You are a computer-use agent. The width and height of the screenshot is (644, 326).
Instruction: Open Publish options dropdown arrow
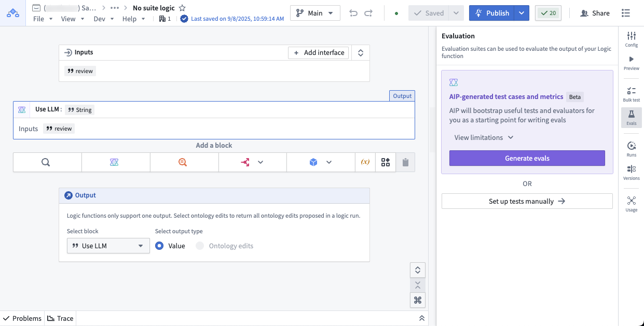point(522,13)
